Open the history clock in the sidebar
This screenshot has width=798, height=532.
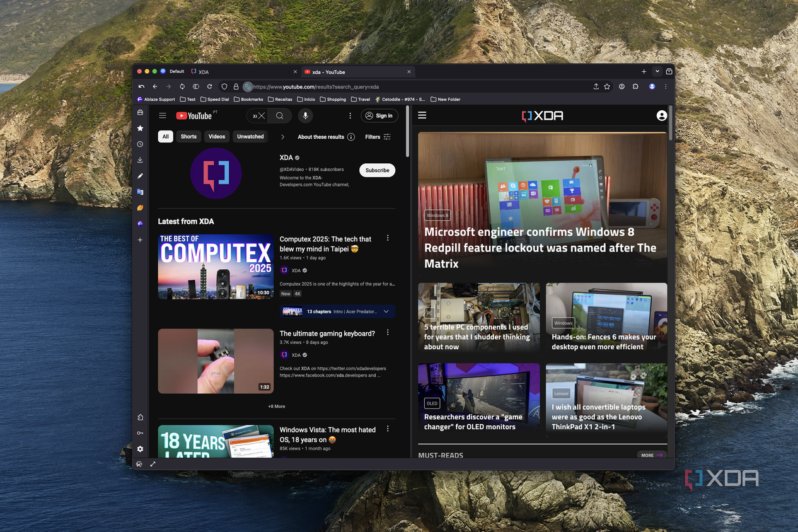tap(140, 144)
